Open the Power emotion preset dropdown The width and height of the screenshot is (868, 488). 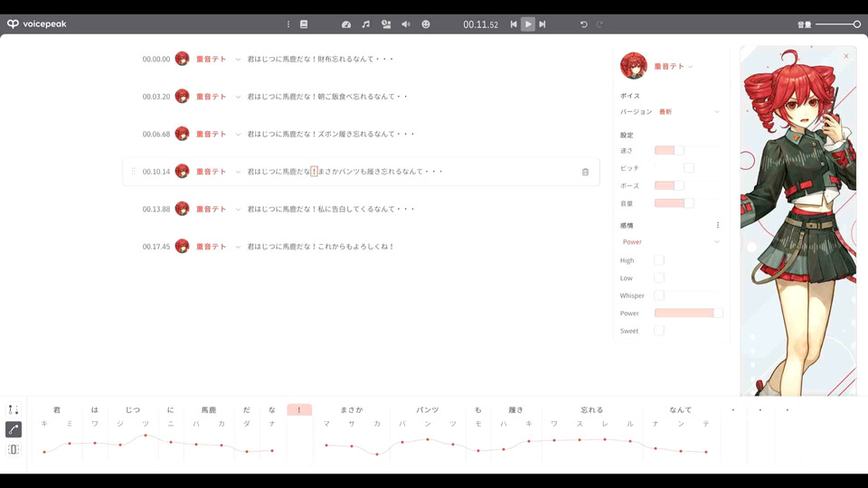(670, 242)
